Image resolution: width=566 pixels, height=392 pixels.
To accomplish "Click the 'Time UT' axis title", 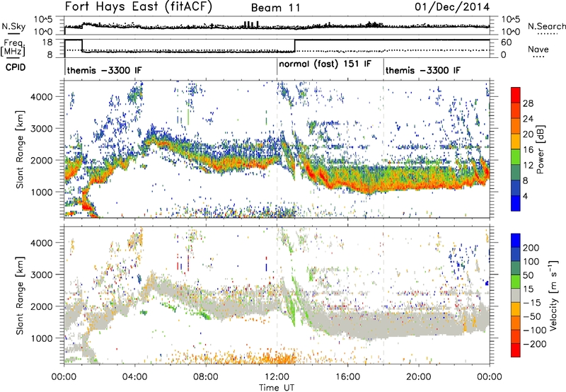I will tap(277, 388).
